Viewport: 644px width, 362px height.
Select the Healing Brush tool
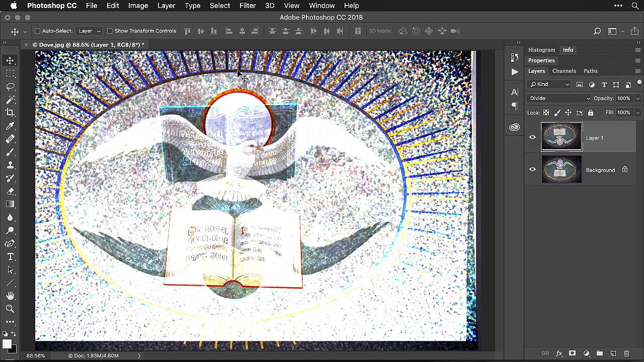10,139
